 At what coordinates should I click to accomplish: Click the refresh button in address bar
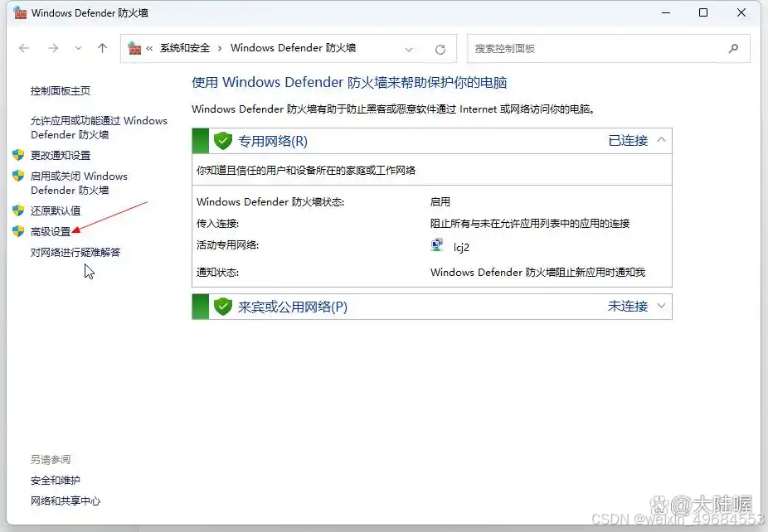coord(440,49)
